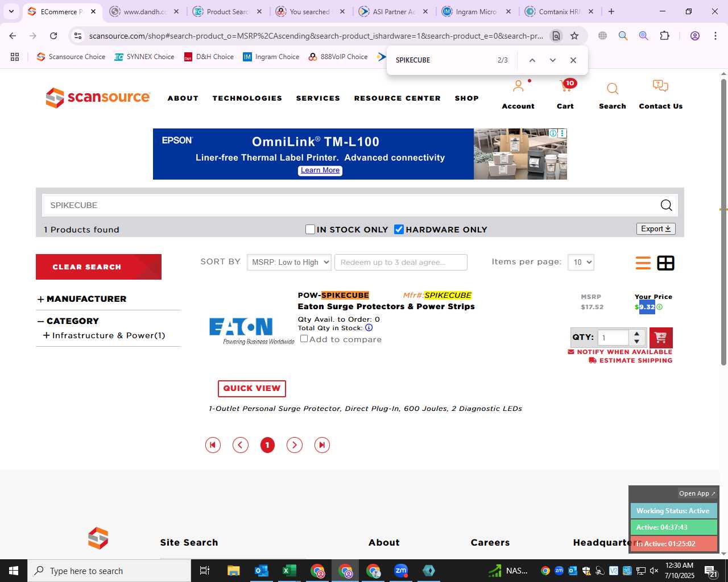Uncheck the HARDWARE ONLY checkbox

pyautogui.click(x=399, y=229)
